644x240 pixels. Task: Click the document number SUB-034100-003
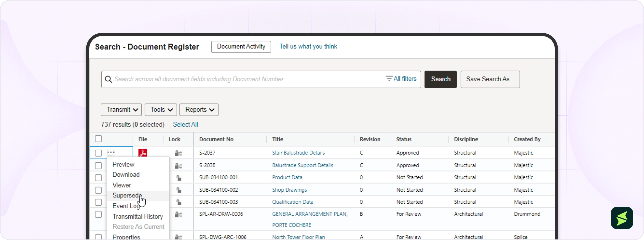point(218,202)
